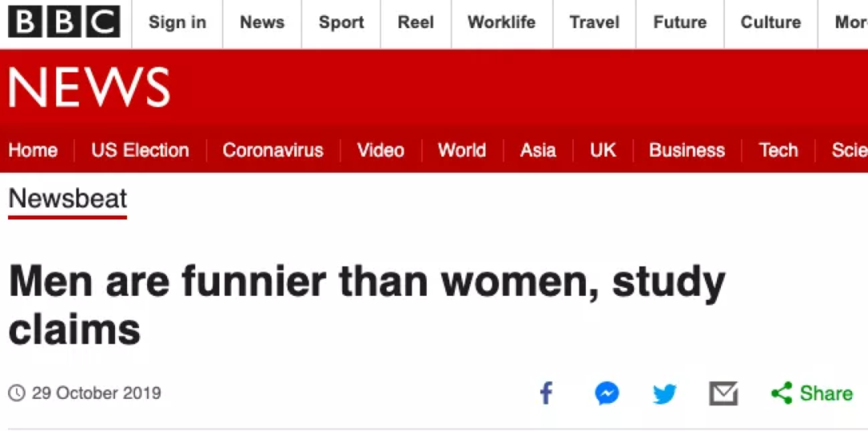
Task: Share the article on Twitter
Action: (x=665, y=394)
